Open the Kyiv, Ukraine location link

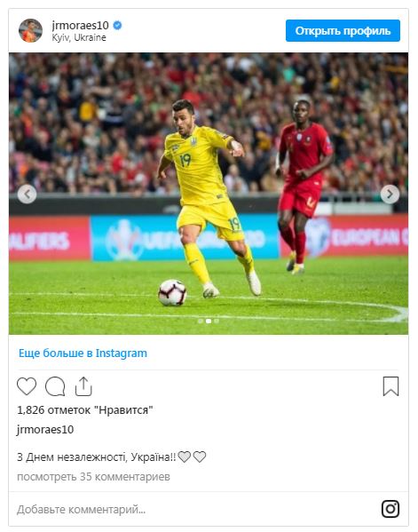tap(79, 37)
